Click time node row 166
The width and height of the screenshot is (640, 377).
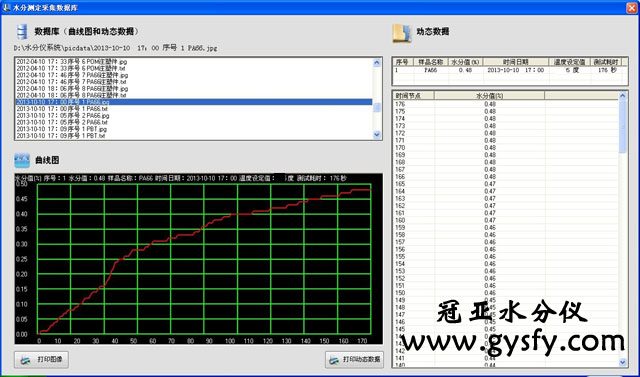click(x=506, y=177)
